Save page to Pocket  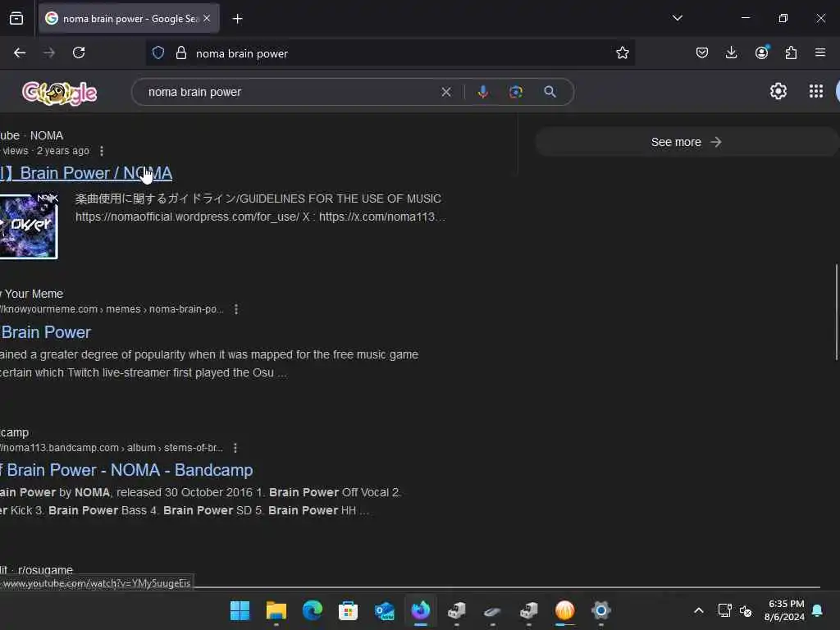click(x=702, y=52)
